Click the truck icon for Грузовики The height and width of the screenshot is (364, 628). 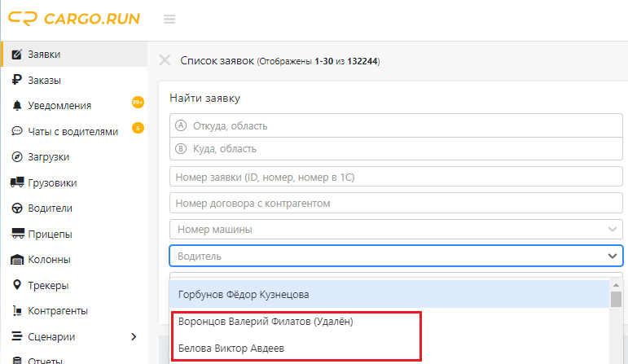tap(16, 182)
